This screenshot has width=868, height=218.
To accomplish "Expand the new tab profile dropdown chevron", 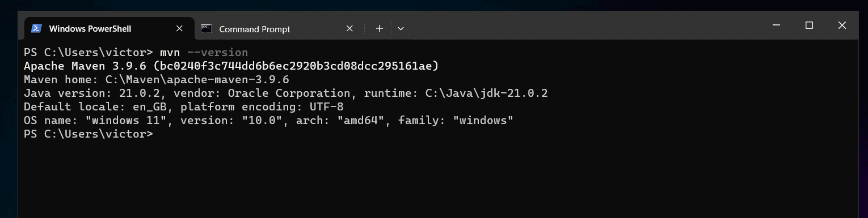I will 401,28.
